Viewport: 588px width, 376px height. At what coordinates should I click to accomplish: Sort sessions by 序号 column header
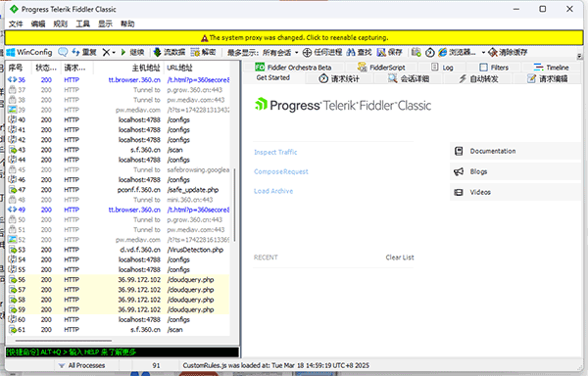click(x=19, y=68)
